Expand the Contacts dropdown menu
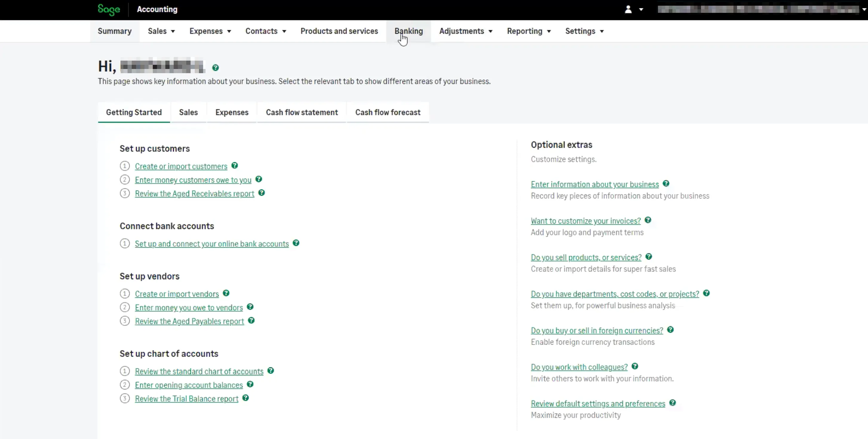 click(266, 31)
